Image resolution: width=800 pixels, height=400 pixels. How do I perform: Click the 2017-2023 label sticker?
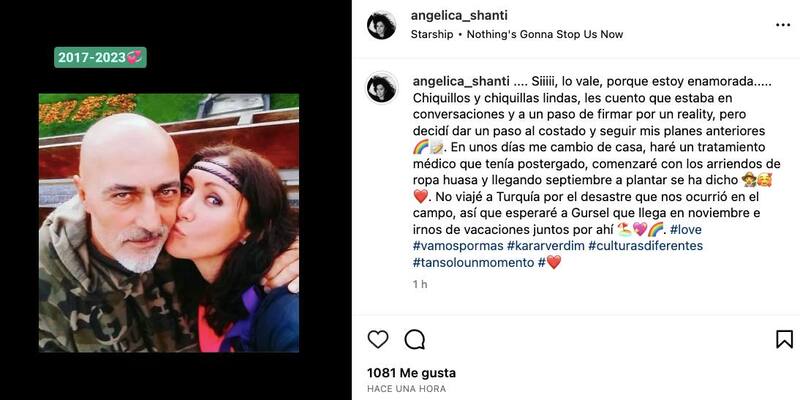point(100,58)
